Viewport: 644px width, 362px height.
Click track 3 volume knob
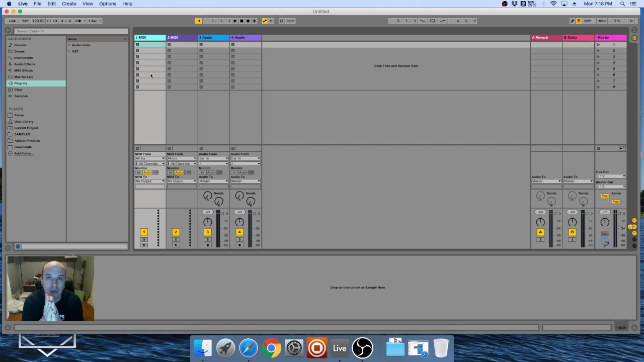pos(207,222)
